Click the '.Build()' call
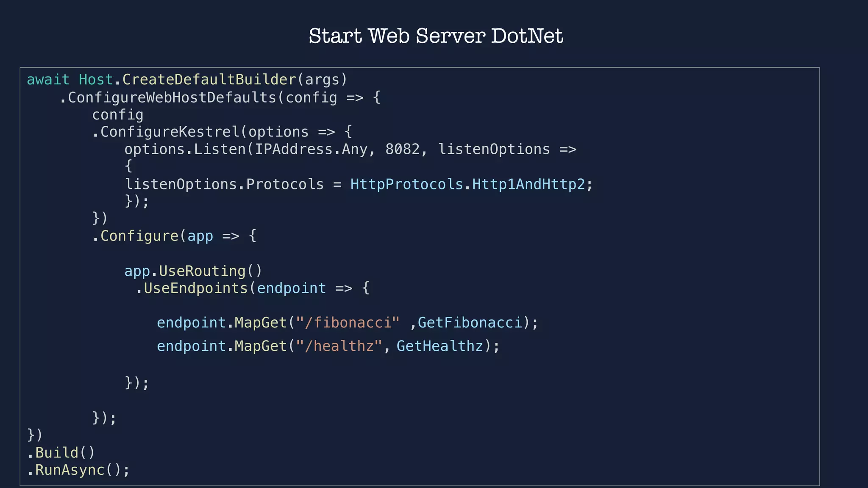The image size is (868, 488). pyautogui.click(x=61, y=453)
